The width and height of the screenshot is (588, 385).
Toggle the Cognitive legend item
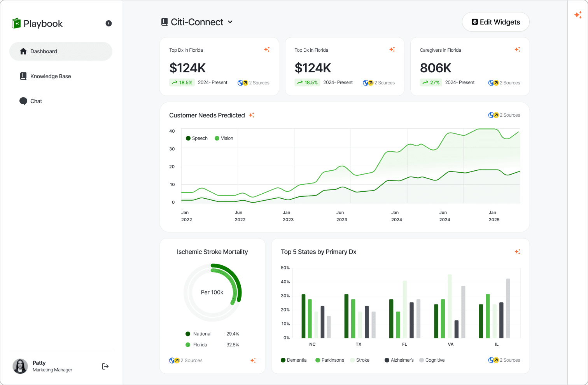pos(432,360)
